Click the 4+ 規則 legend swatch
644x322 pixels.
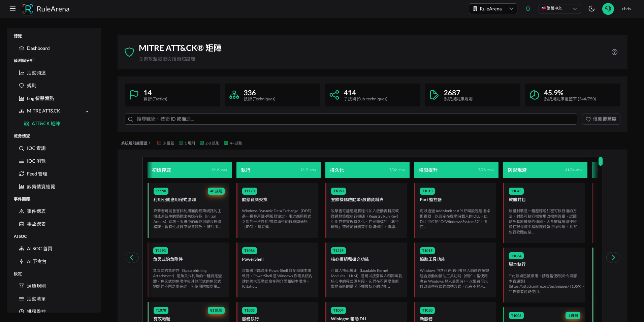pyautogui.click(x=226, y=143)
